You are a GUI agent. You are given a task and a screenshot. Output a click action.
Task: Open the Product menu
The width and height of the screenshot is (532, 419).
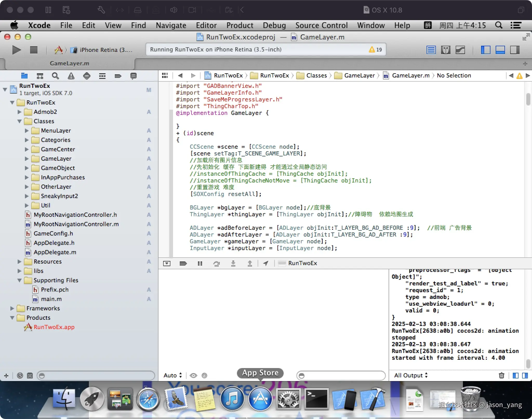(x=240, y=25)
